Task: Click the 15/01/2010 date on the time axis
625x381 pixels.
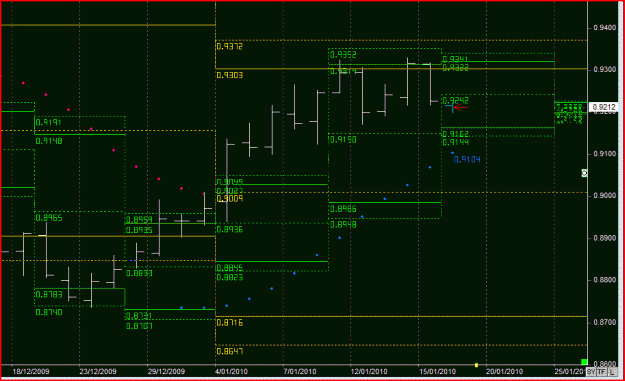Action: click(x=437, y=371)
